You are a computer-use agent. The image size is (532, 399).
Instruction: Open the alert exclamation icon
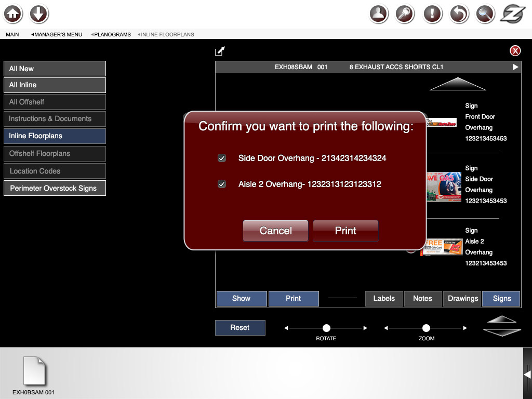coord(432,14)
